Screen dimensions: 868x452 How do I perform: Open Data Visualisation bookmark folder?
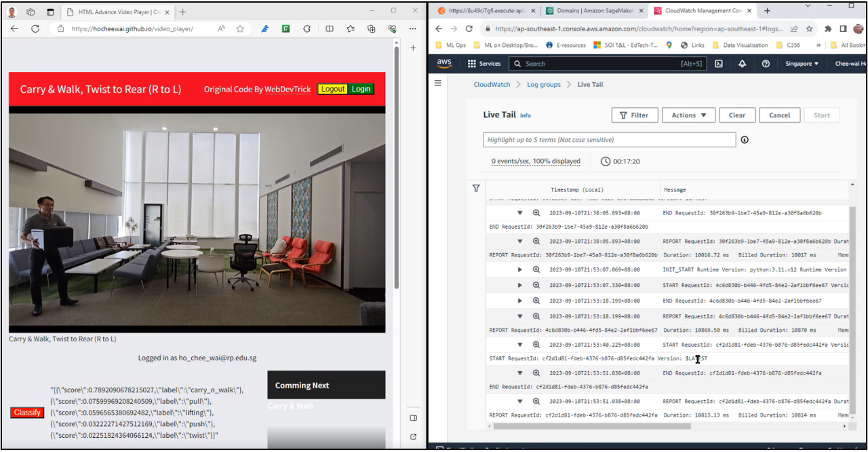pos(739,45)
